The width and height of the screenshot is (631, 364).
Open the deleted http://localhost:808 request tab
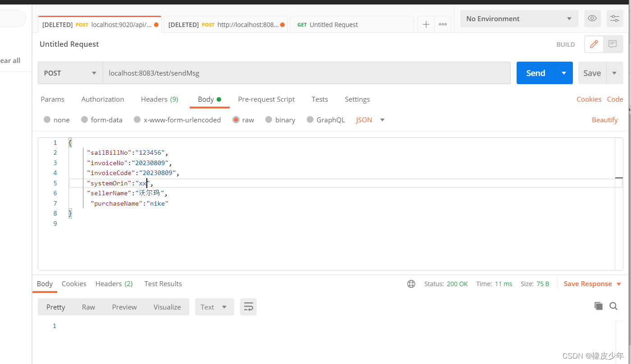coord(226,25)
